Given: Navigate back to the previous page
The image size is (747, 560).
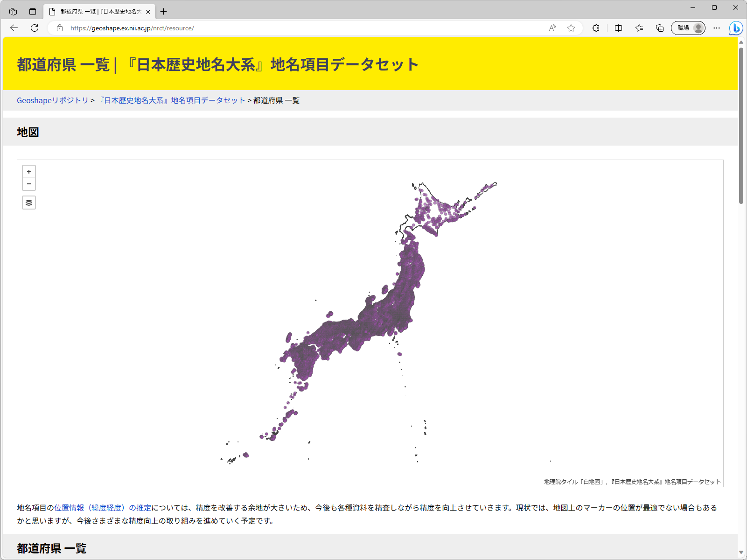Looking at the screenshot, I should (x=14, y=28).
